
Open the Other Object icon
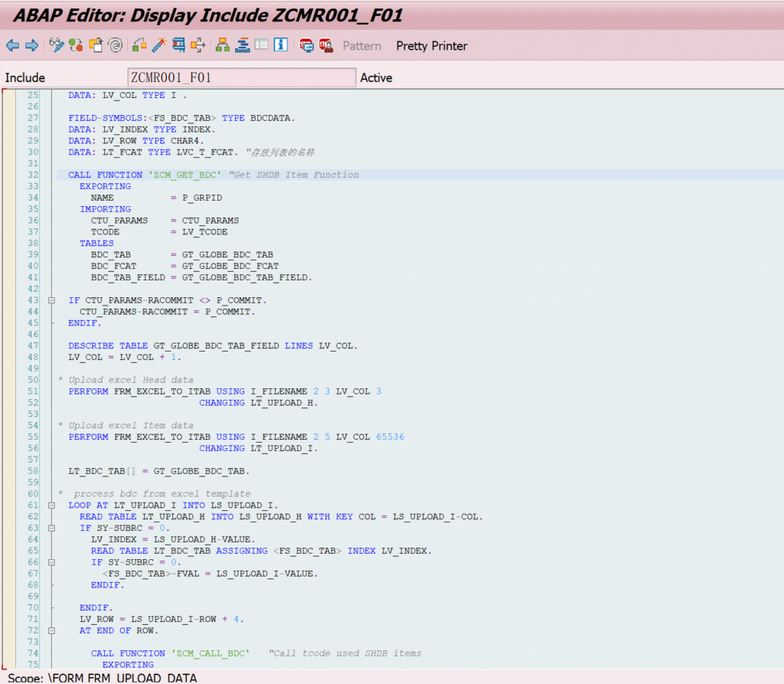(x=96, y=46)
